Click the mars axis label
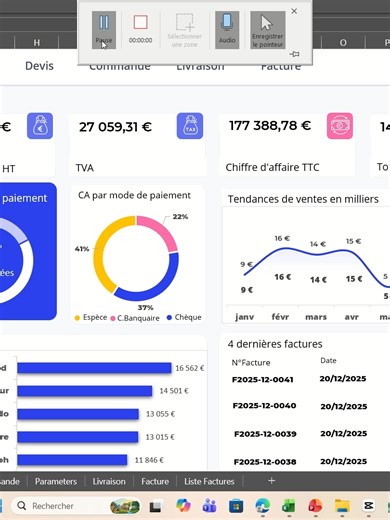Screen dimensions: 390x520 click(316, 317)
